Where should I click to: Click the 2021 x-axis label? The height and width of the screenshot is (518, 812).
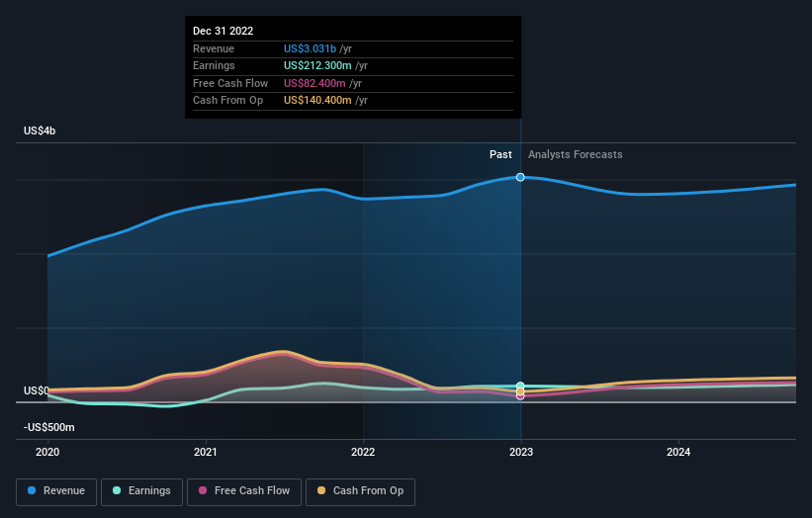(x=206, y=452)
